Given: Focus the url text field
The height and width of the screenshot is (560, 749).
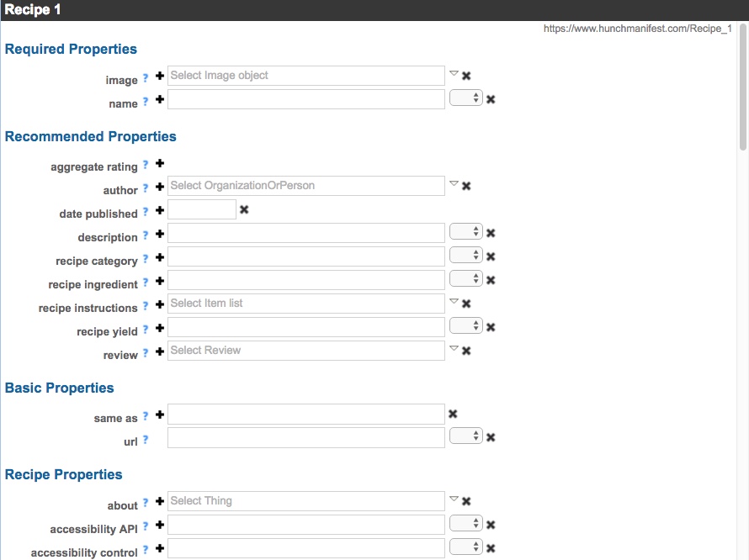Looking at the screenshot, I should (306, 437).
